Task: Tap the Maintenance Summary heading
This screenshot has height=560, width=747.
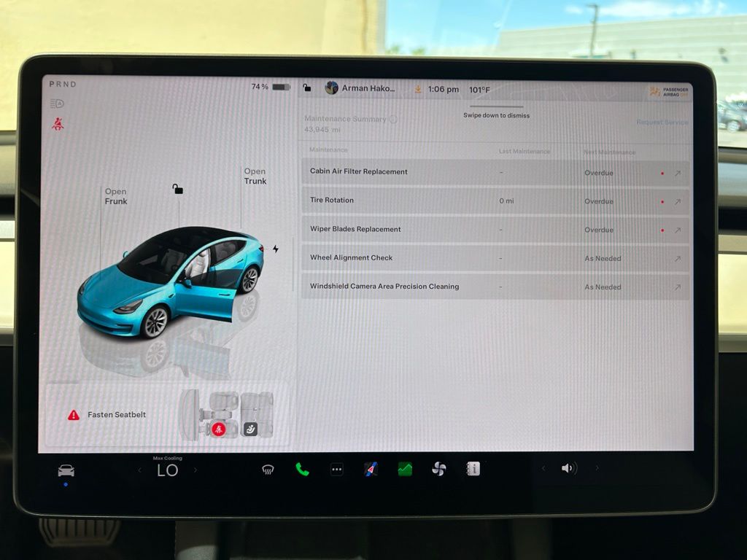Action: pyautogui.click(x=345, y=119)
